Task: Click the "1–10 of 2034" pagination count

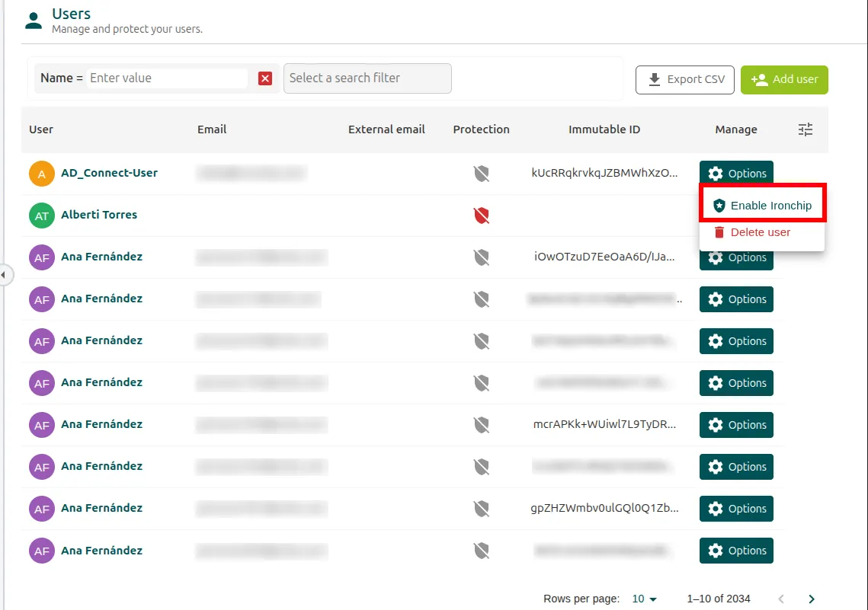Action: 719,599
